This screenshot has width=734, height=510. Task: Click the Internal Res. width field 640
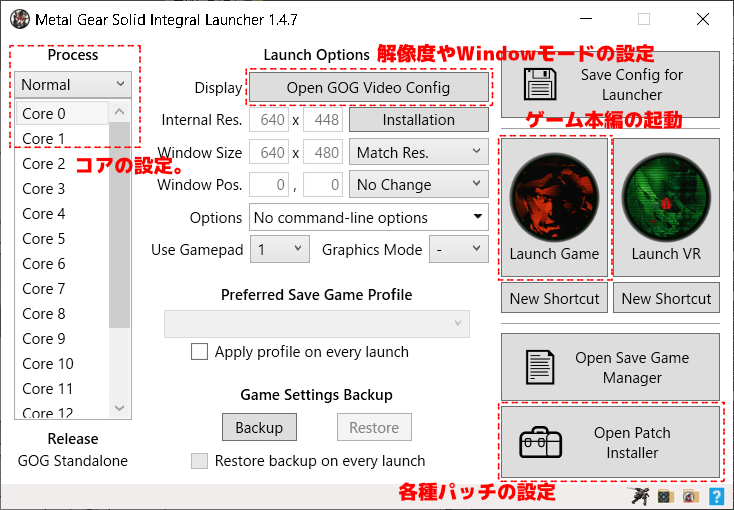[x=269, y=120]
